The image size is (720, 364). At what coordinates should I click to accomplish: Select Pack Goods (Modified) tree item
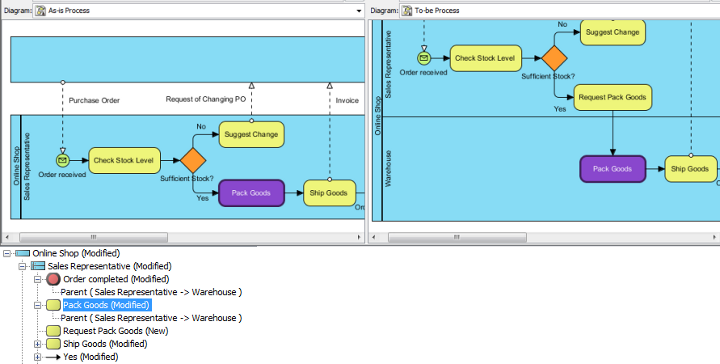point(107,305)
